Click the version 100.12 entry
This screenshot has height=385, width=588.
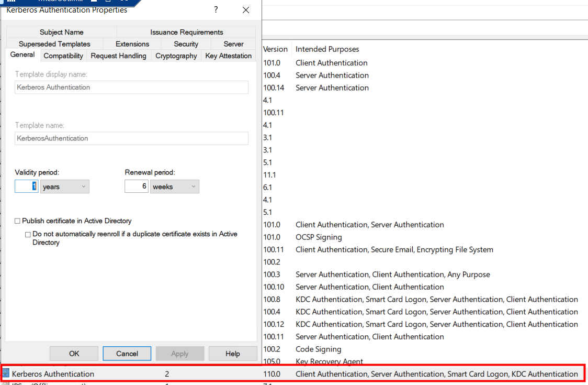tap(274, 324)
